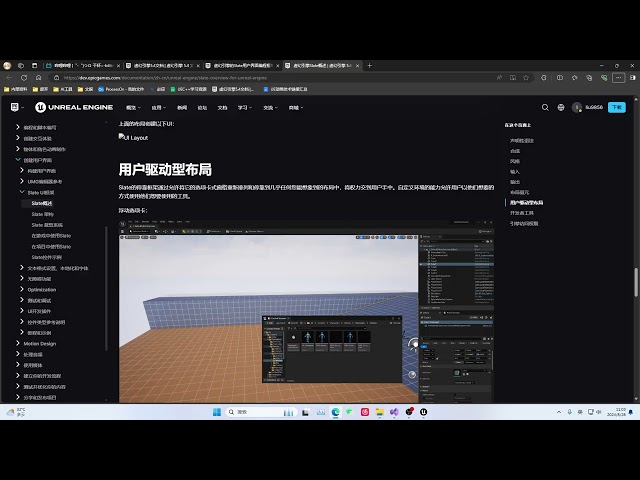Viewport: 640px width, 480px height.
Task: Click the page vertical scrollbar thumb
Action: 636,282
